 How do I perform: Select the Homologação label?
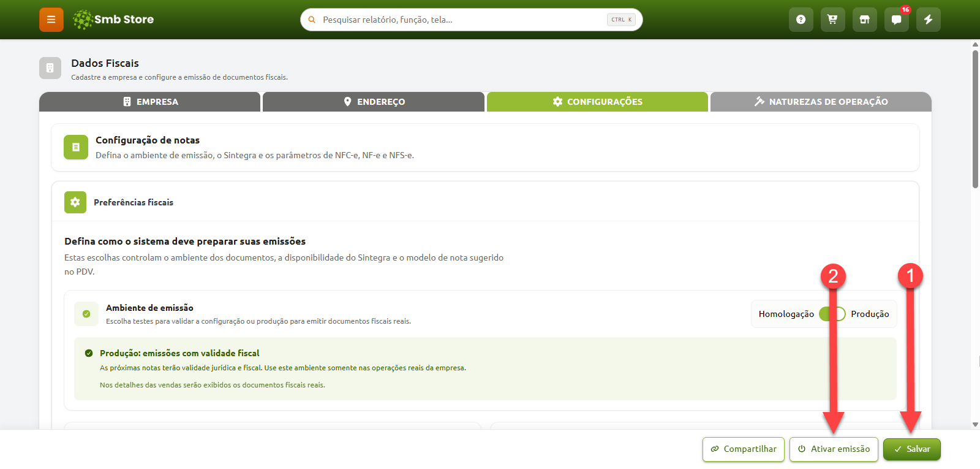(x=786, y=314)
